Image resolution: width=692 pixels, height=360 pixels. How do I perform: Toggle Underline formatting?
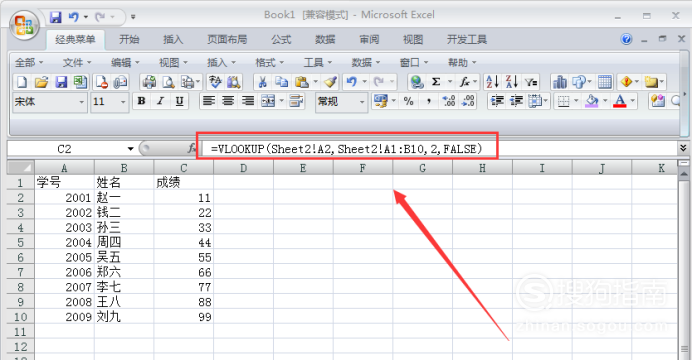pyautogui.click(x=179, y=101)
